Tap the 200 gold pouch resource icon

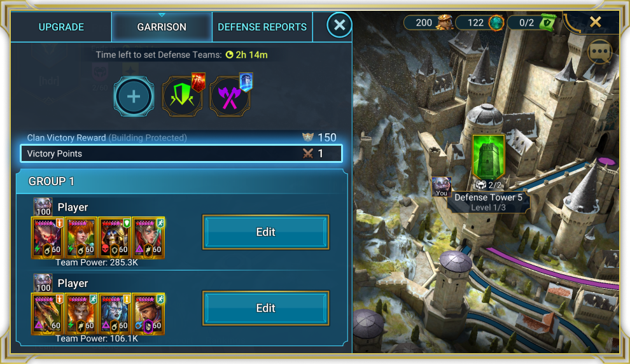(x=445, y=22)
